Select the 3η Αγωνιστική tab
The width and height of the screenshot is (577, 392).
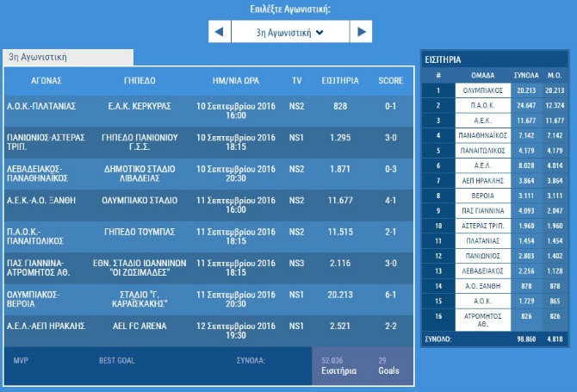[38, 57]
